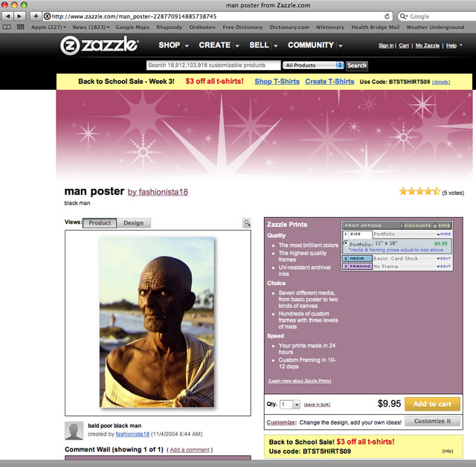476x467 pixels.
Task: Open by fashionista18 title link
Action: (158, 192)
